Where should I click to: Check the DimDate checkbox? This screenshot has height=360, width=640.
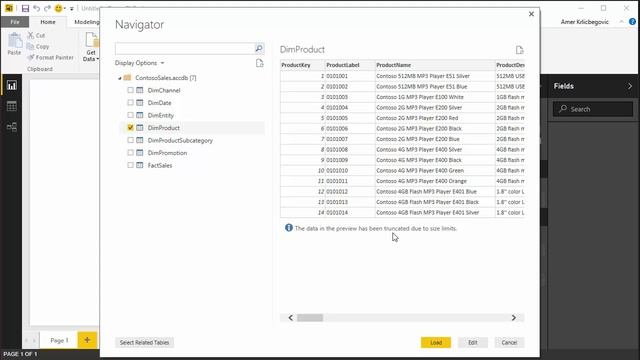(x=131, y=102)
